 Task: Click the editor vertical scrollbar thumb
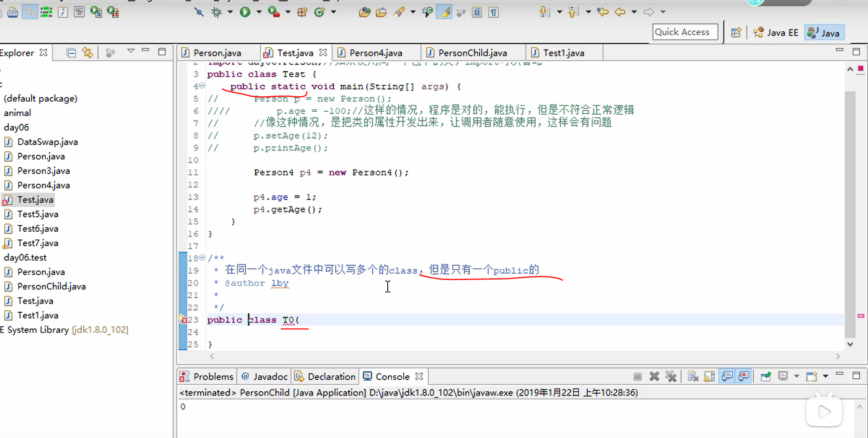[850, 213]
